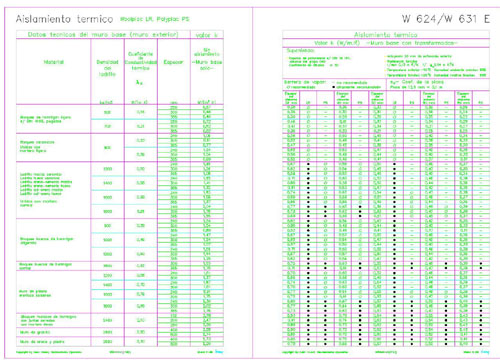Click the black dot legend for 'altamente recomendable'
Image resolution: width=500 pixels, height=360 pixels.
pos(333,87)
